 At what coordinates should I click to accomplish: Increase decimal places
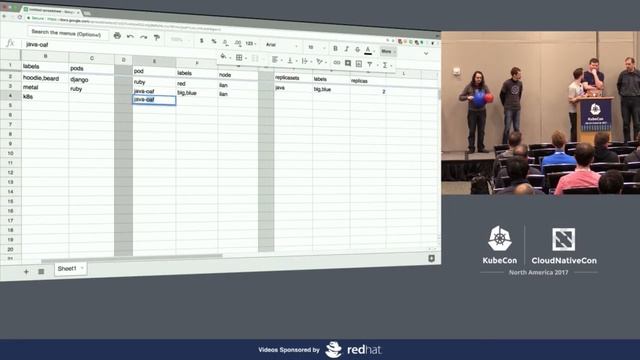click(x=238, y=43)
